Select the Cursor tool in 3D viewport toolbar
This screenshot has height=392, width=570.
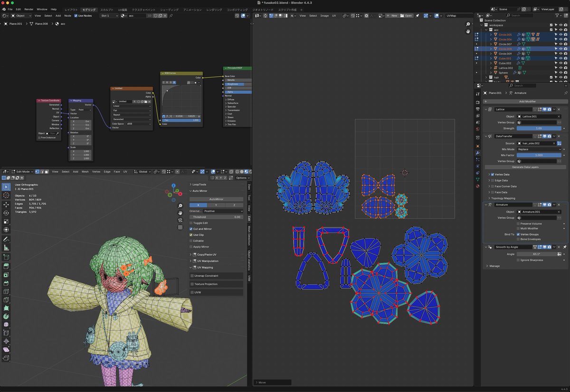(6, 195)
